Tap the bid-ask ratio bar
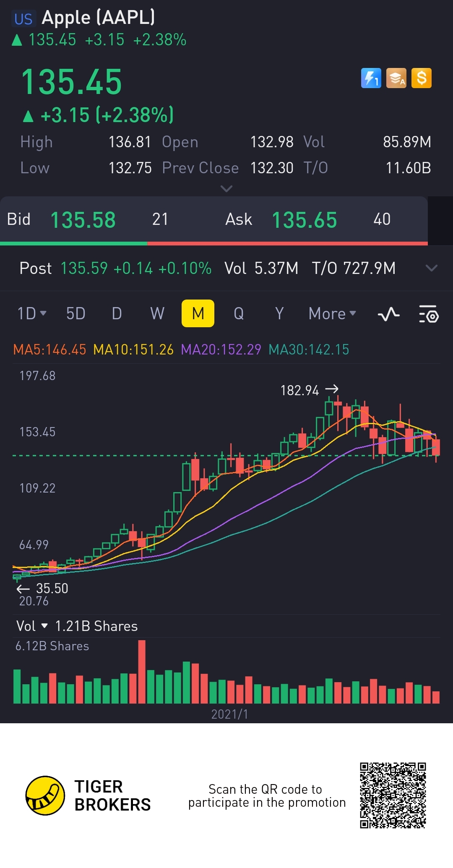 point(214,243)
